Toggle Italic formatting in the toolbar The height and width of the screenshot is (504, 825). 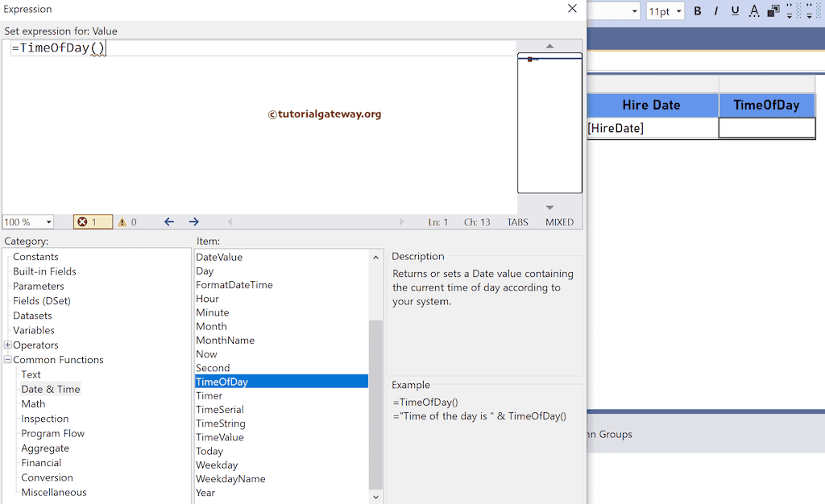coord(716,11)
